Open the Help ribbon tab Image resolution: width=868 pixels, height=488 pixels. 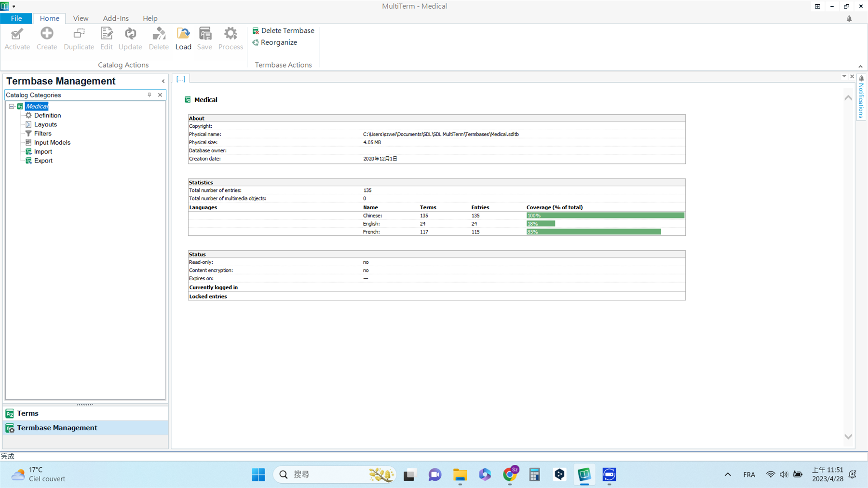pos(150,18)
